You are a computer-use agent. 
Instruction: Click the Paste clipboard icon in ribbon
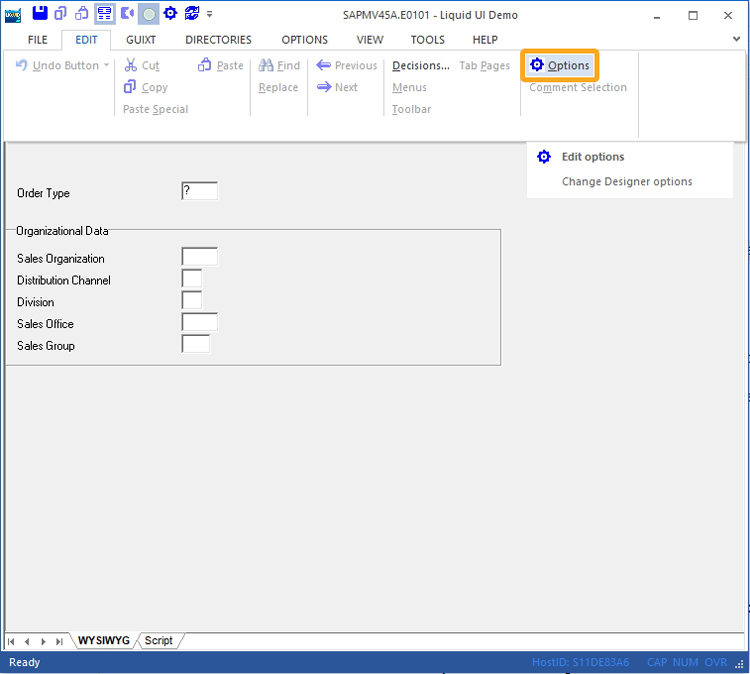tap(205, 66)
